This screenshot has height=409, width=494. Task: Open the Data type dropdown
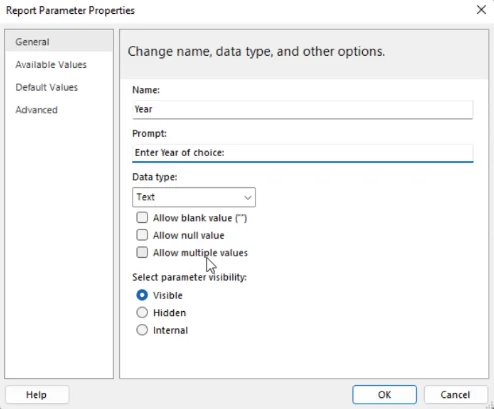[194, 197]
